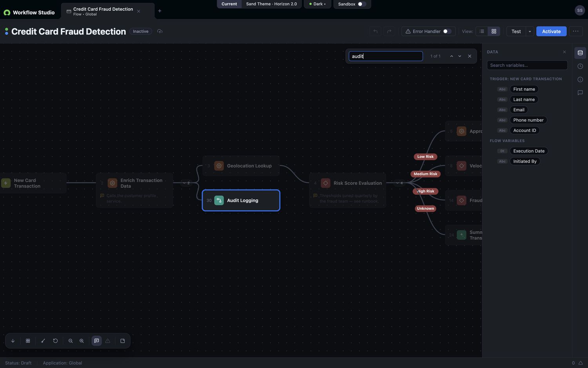This screenshot has width=588, height=368.
Task: Zoom in the canvas with plus magnifier
Action: pos(82,341)
